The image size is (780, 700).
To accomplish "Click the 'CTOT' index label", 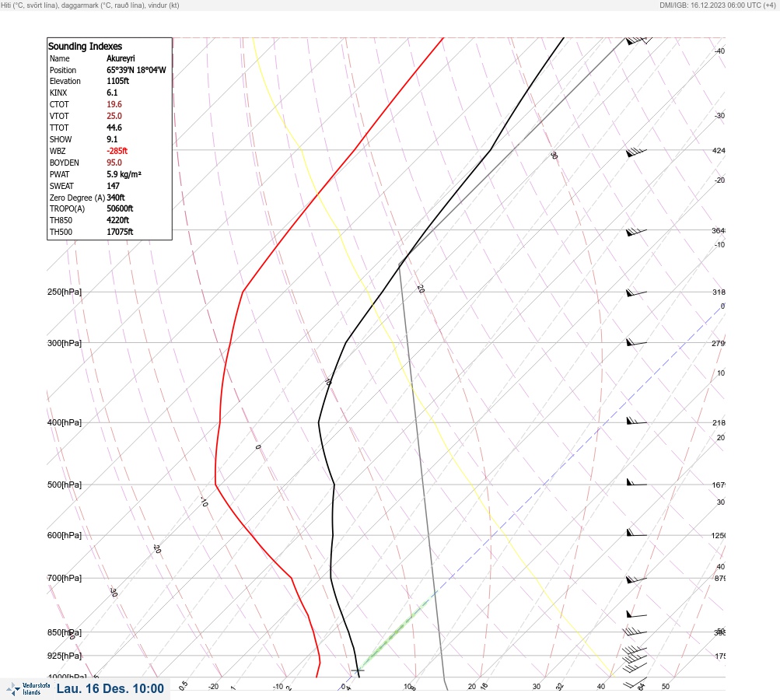I will pyautogui.click(x=59, y=104).
